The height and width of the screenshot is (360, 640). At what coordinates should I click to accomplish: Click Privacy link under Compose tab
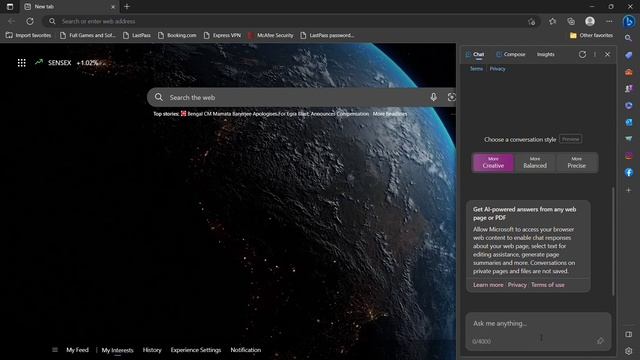tap(497, 69)
